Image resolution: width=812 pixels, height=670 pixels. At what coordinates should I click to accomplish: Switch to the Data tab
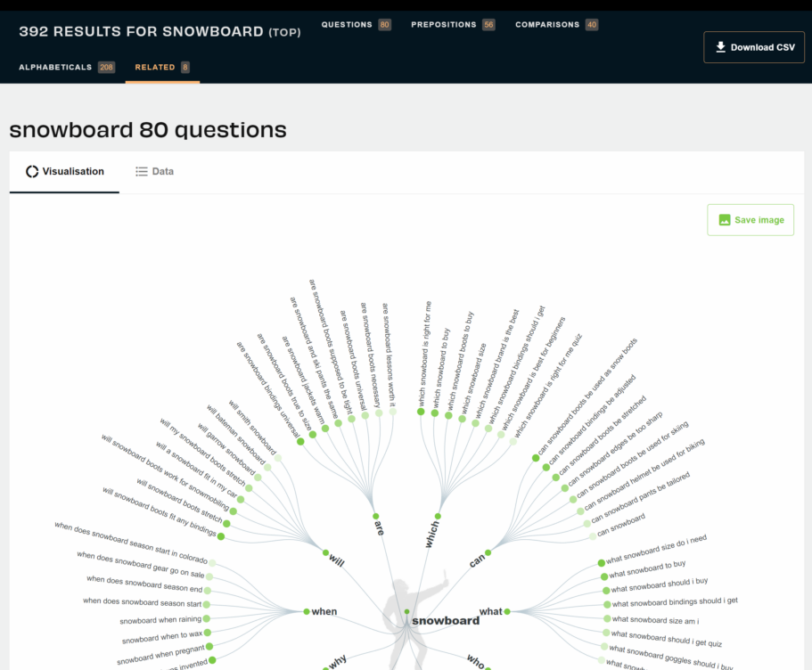click(154, 171)
